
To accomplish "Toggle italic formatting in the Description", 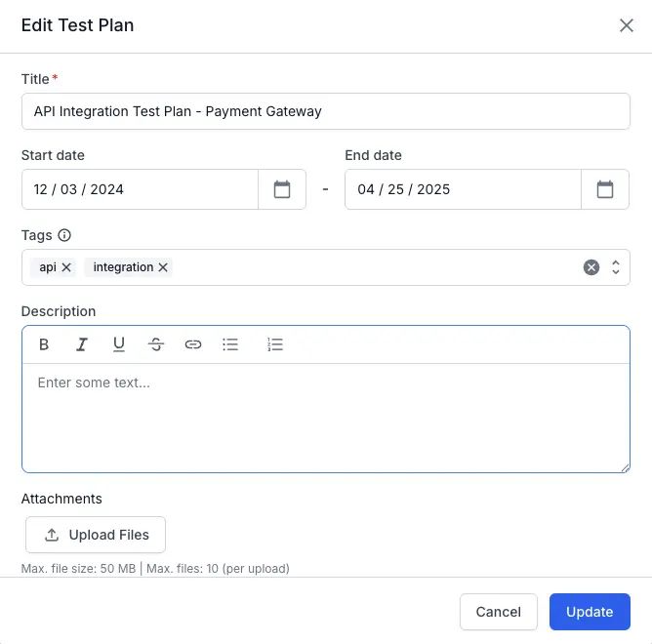I will [82, 344].
